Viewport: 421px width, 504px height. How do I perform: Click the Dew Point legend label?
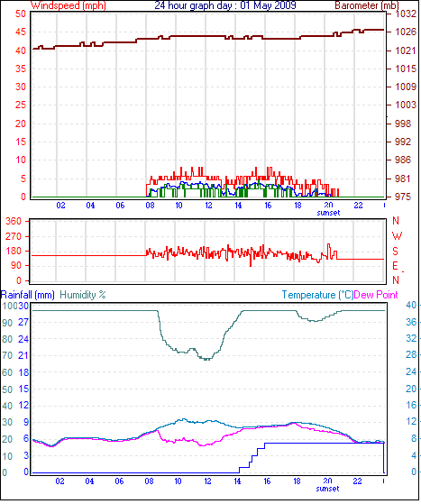tap(376, 295)
